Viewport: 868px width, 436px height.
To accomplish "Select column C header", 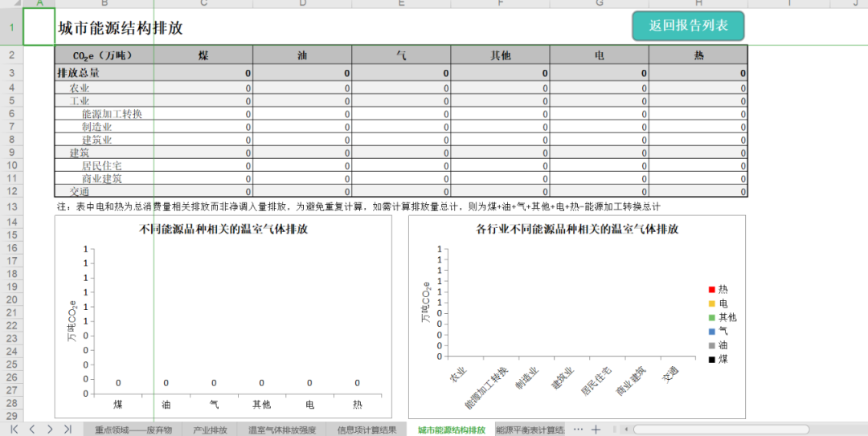I will point(203,4).
